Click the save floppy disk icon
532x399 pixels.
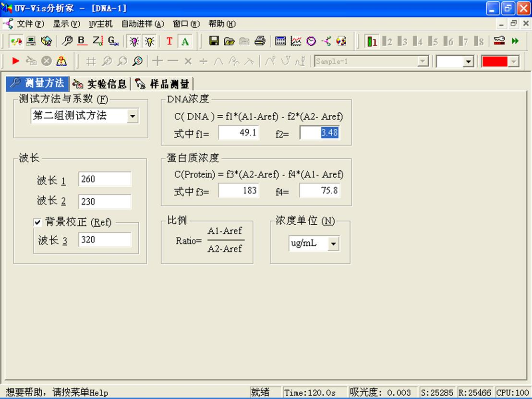pos(214,41)
